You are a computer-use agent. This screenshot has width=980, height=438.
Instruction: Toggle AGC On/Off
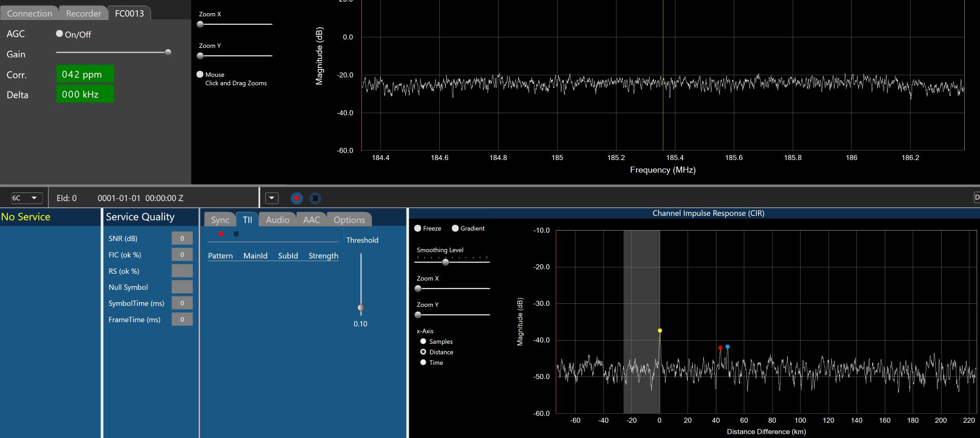click(x=59, y=34)
